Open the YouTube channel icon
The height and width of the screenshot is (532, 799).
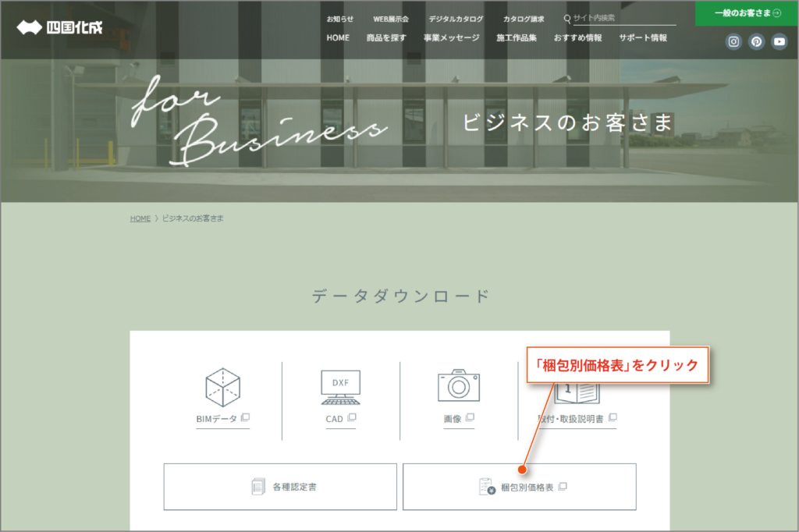click(x=779, y=42)
